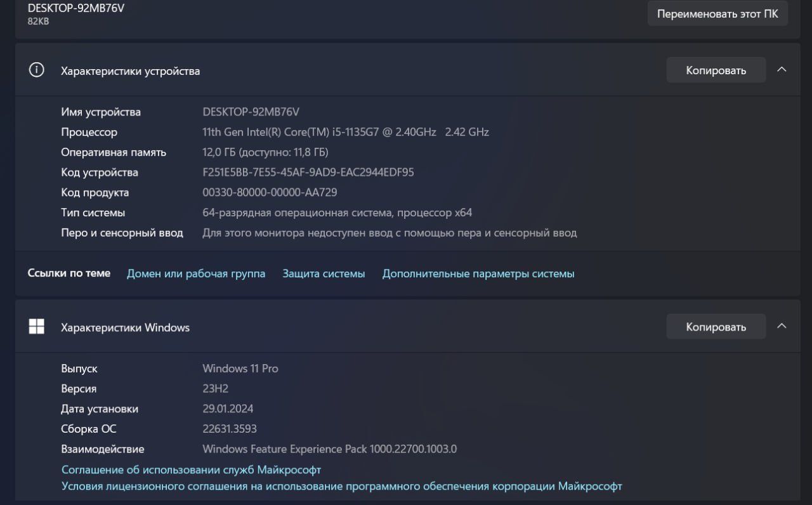Select the RAM value 12,0 ГБ
Viewport: 812px width, 505px height.
tap(265, 152)
